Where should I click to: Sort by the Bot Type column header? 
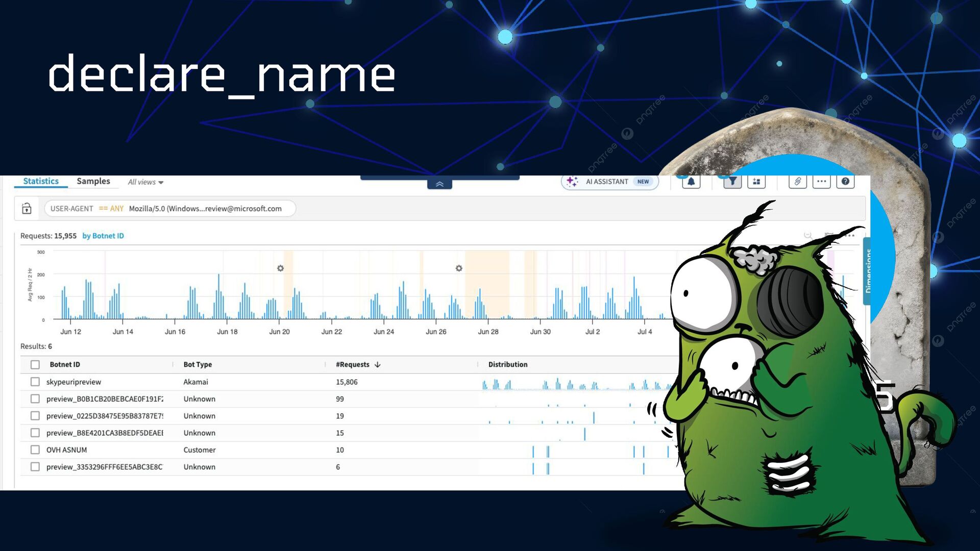tap(198, 365)
